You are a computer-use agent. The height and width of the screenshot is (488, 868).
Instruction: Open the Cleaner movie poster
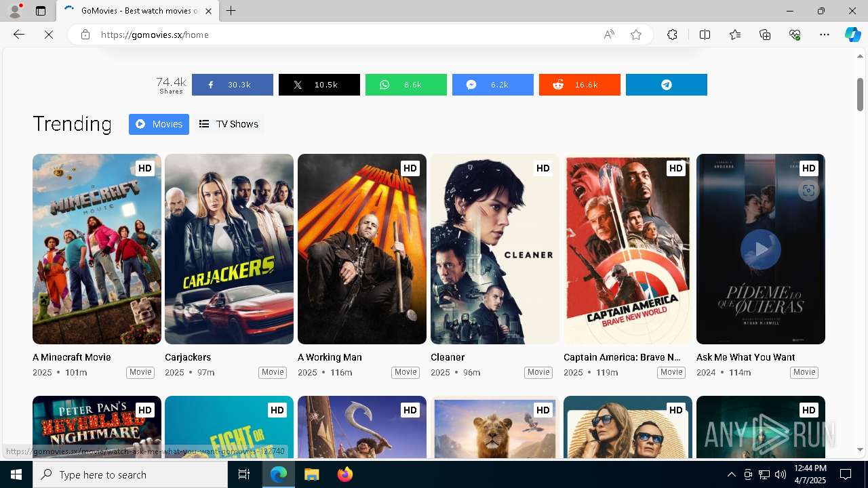495,249
